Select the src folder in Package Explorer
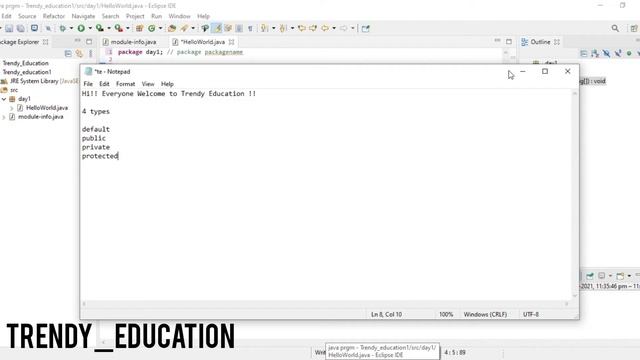This screenshot has width=640, height=360. pyautogui.click(x=10, y=90)
